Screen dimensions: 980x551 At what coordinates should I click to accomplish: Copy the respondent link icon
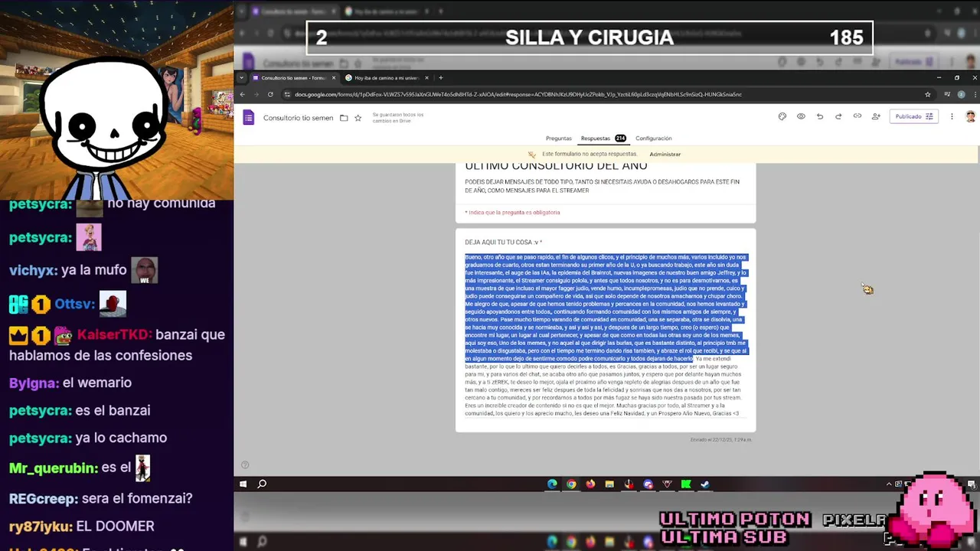tap(857, 116)
